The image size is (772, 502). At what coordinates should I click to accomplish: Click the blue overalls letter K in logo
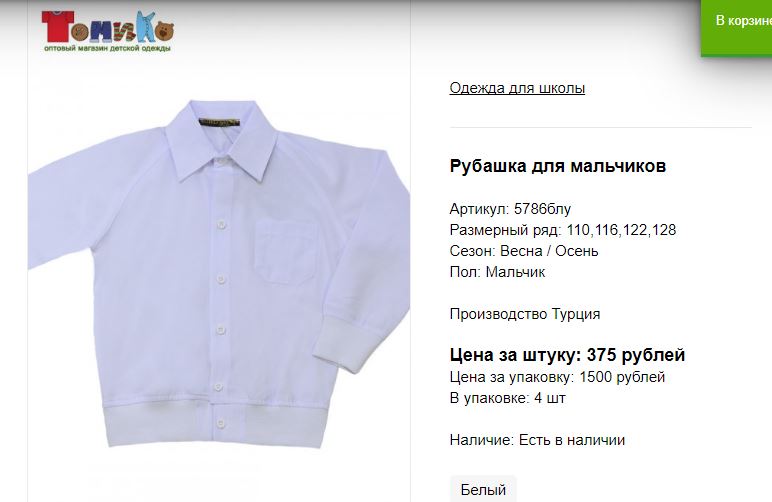(145, 27)
